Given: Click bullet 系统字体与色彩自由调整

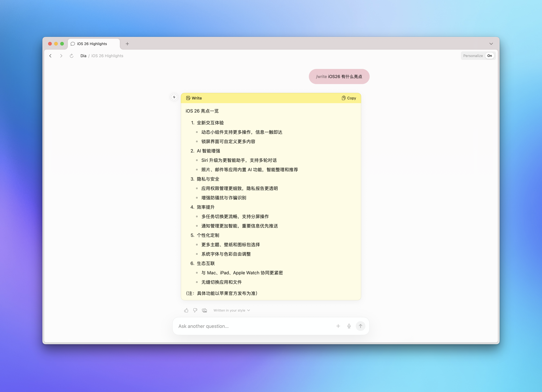Looking at the screenshot, I should point(226,254).
